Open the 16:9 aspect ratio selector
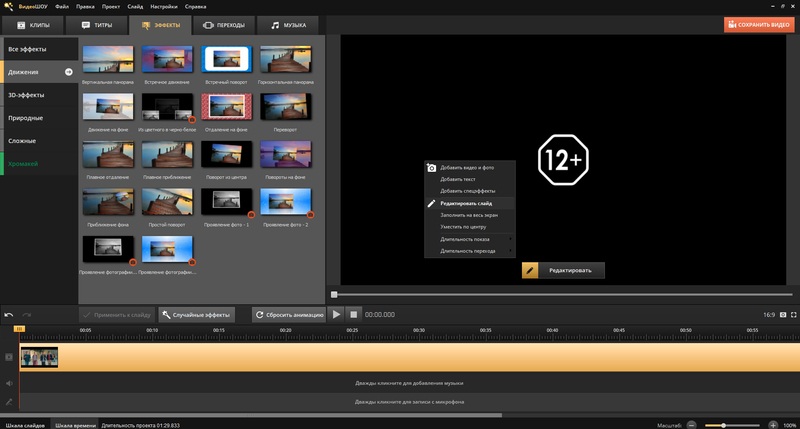800x429 pixels. (x=768, y=314)
